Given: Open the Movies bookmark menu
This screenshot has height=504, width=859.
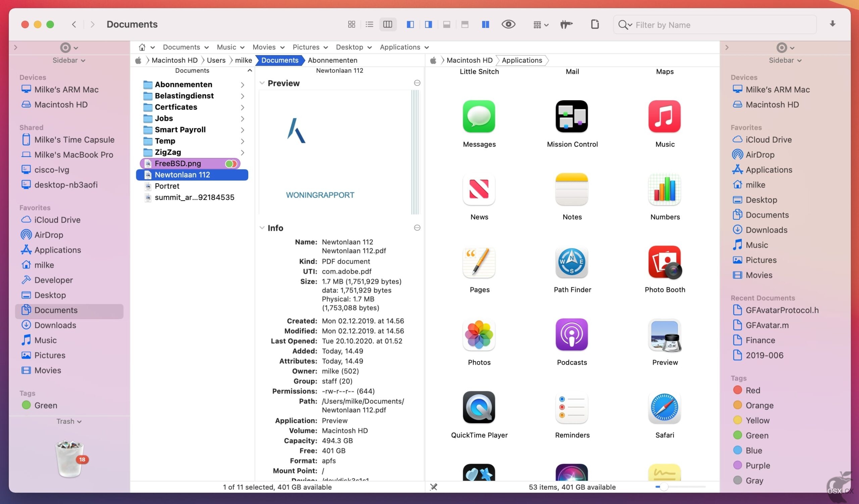Looking at the screenshot, I should click(x=268, y=47).
